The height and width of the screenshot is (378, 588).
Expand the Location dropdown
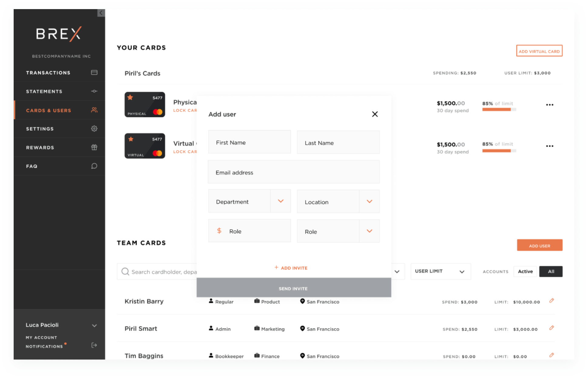[369, 202]
